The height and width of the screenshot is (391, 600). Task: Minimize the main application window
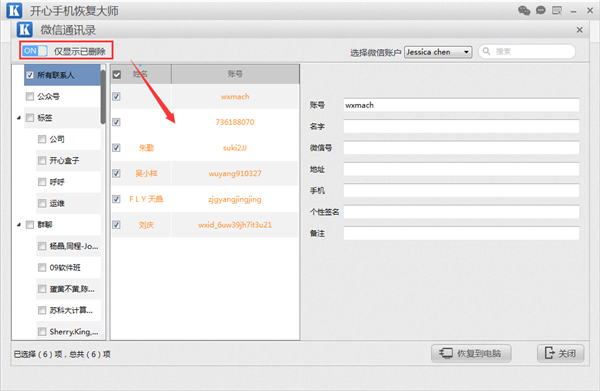point(573,11)
